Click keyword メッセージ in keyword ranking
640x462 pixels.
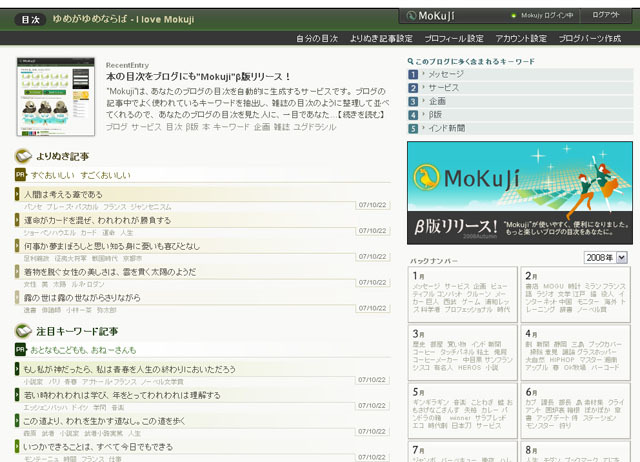[446, 74]
